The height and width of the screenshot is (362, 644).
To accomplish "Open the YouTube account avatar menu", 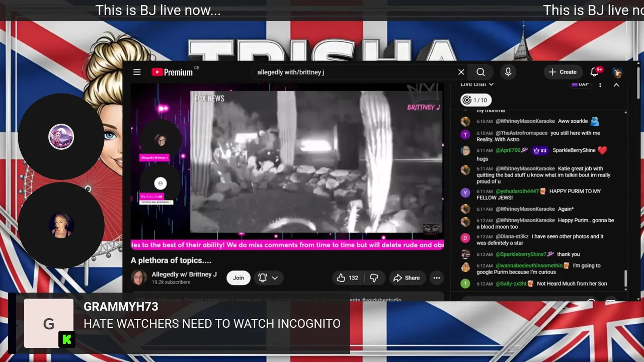I will tap(617, 72).
